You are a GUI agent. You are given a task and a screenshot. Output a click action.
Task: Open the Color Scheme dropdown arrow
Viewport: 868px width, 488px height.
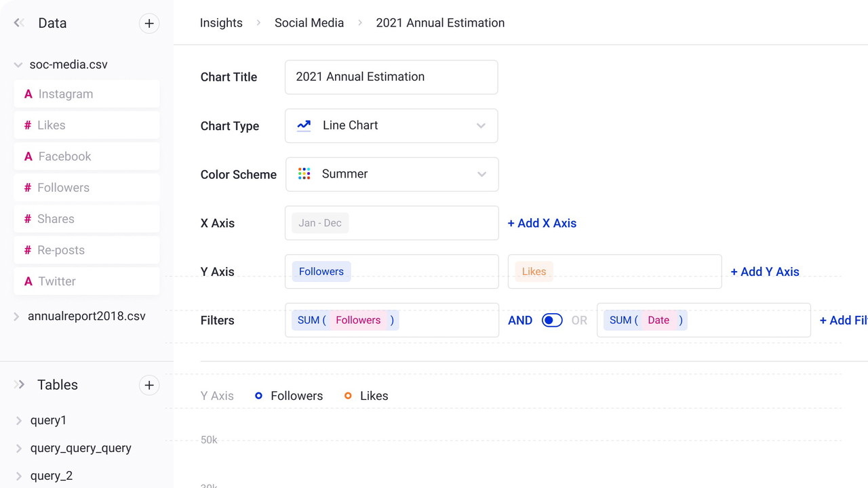pyautogui.click(x=481, y=174)
